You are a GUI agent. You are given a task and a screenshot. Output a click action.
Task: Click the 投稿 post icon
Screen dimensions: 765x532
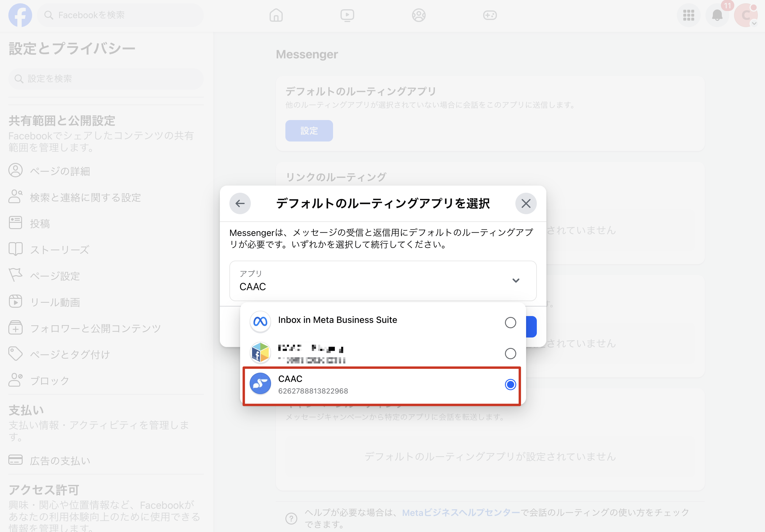tap(15, 223)
